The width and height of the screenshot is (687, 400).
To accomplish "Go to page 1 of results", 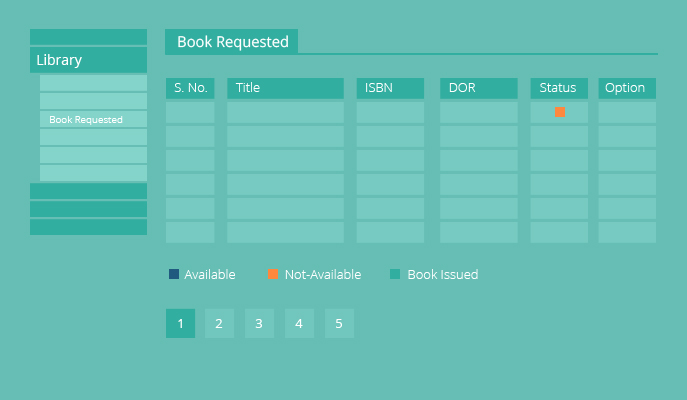I will pos(180,323).
